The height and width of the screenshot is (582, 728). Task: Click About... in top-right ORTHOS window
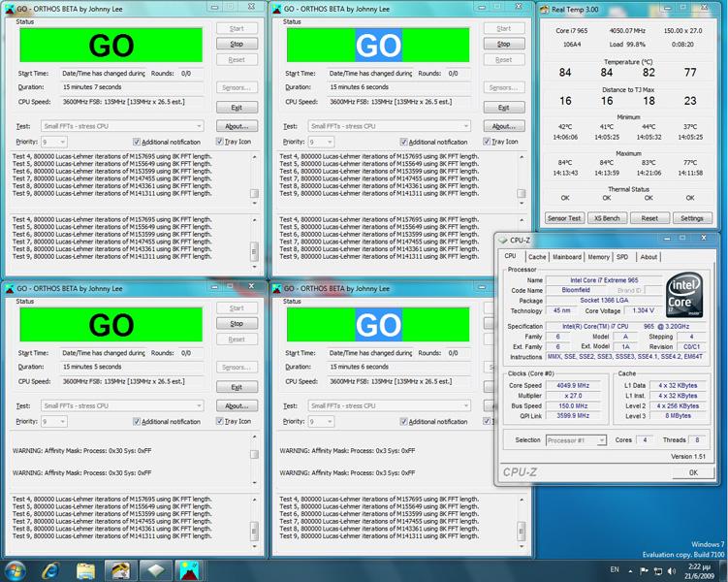pos(504,126)
